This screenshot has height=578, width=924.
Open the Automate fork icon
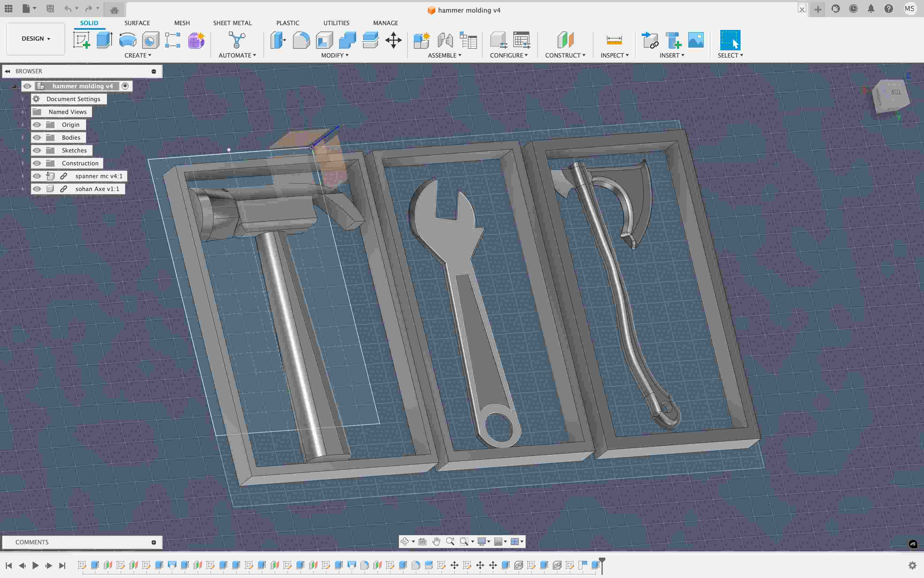coord(237,40)
